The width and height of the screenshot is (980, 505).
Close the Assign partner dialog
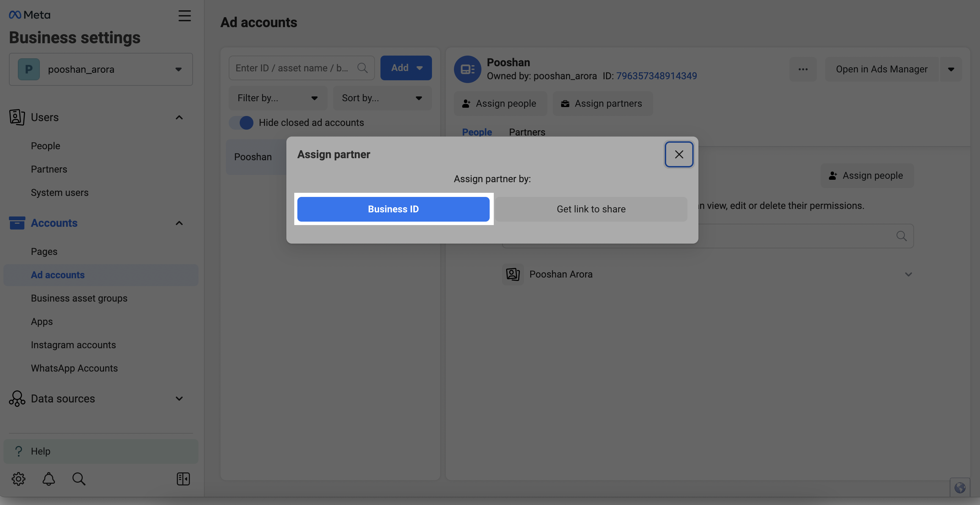pos(679,154)
